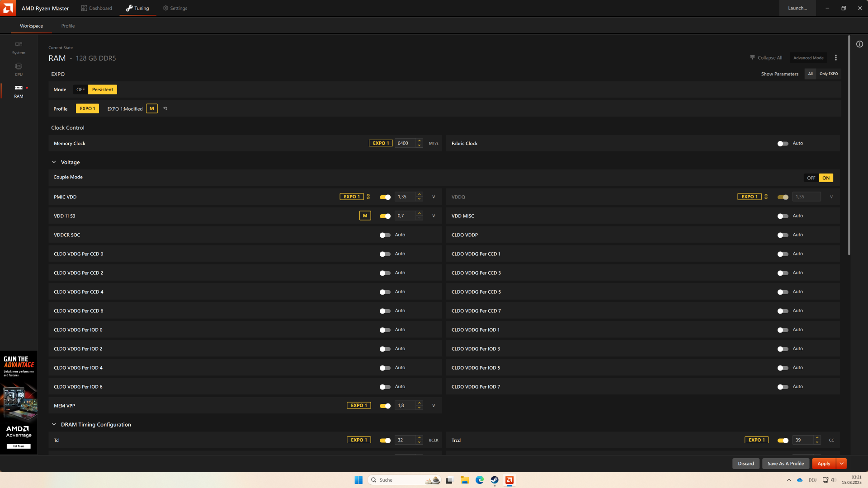Click EXPO 1 badge on MEM VPP

[x=359, y=405]
